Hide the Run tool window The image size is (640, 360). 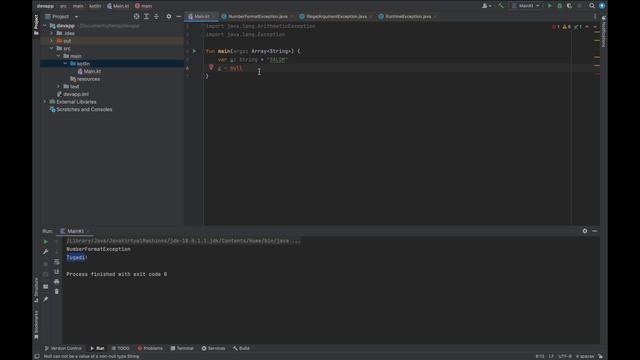(595, 231)
